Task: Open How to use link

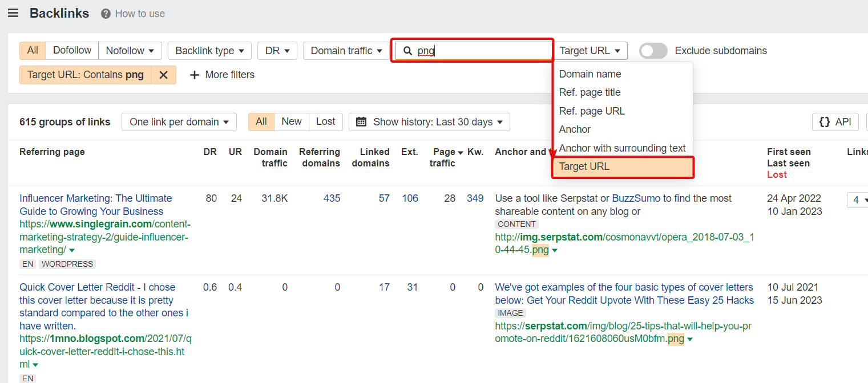Action: click(x=140, y=14)
